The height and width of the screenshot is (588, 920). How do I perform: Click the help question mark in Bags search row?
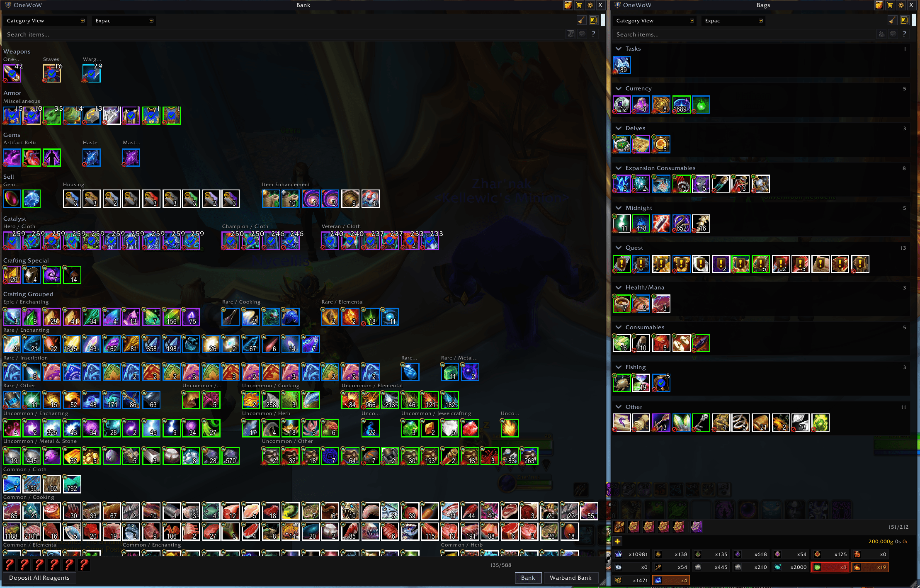pyautogui.click(x=904, y=34)
